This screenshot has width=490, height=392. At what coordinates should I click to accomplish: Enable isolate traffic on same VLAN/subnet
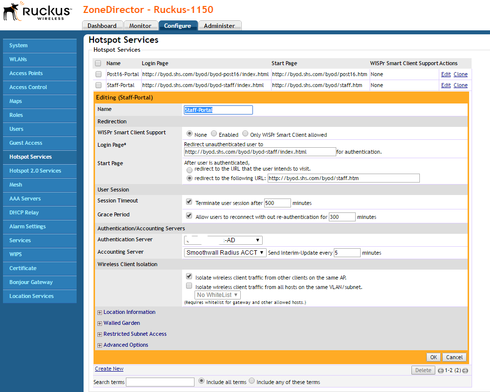(189, 286)
